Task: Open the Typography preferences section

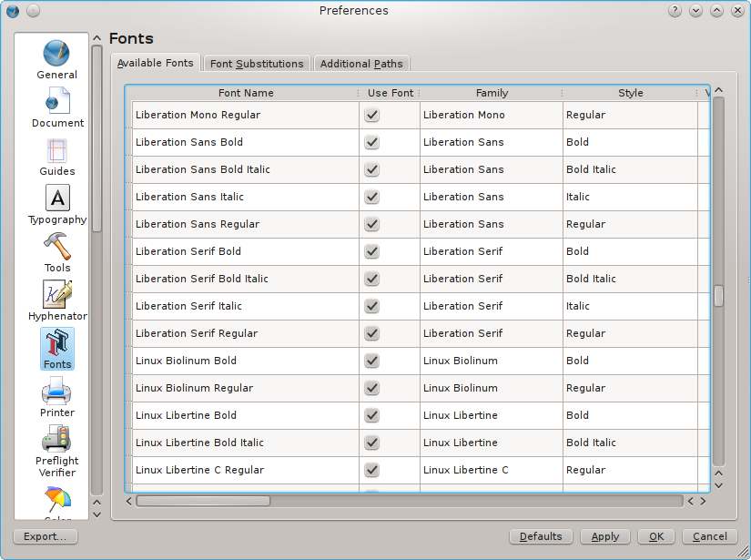Action: (57, 205)
